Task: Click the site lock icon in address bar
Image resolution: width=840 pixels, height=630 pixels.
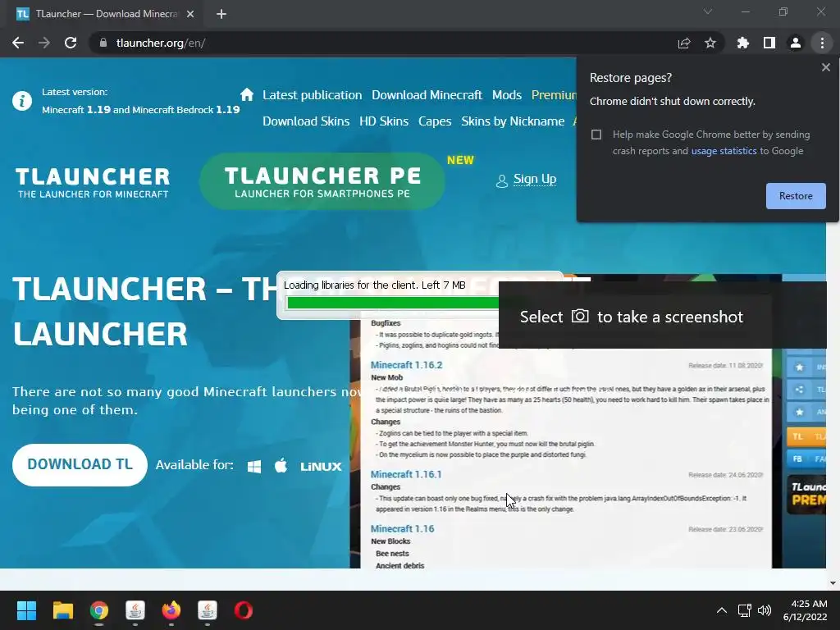Action: 103,43
